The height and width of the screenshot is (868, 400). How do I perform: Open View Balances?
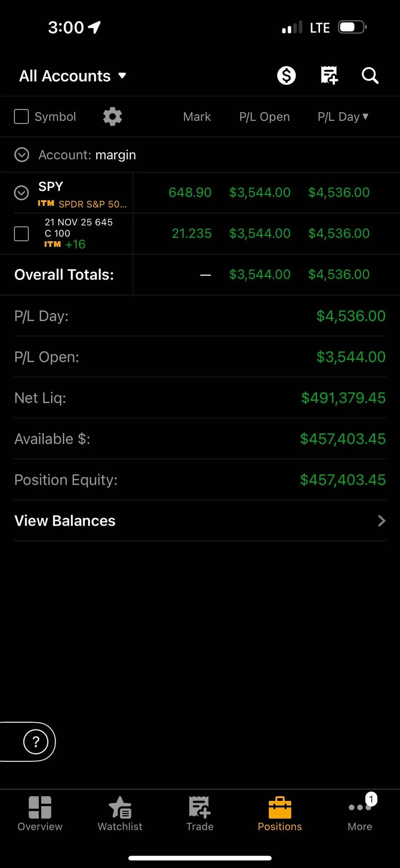click(x=200, y=521)
